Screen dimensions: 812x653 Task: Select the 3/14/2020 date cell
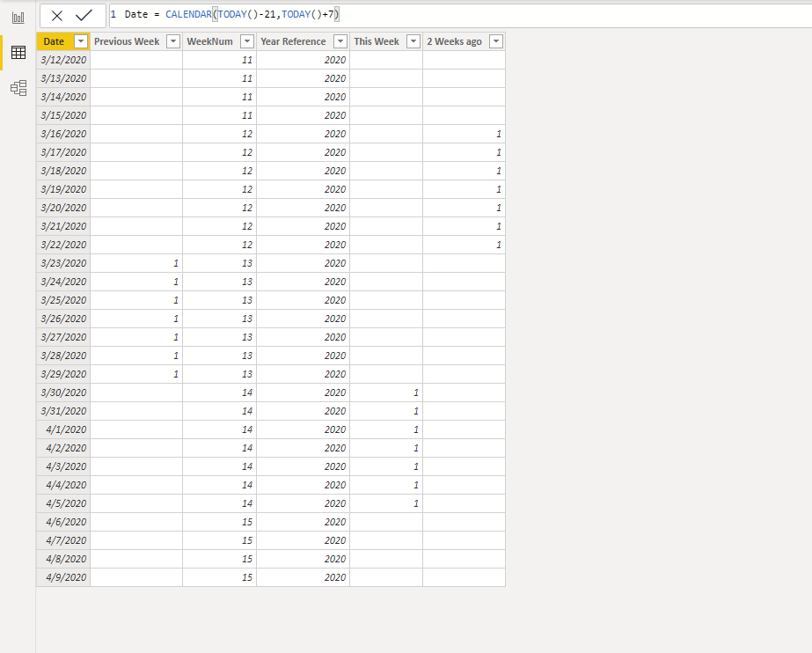[63, 97]
